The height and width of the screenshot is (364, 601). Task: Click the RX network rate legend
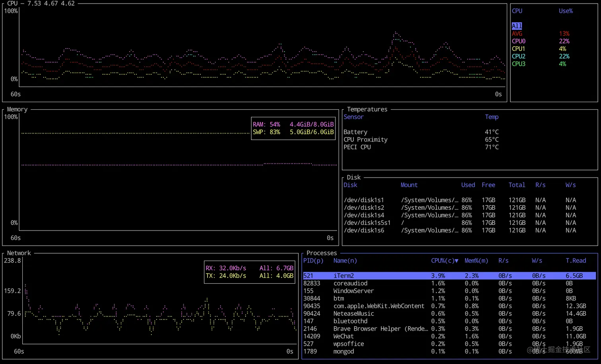click(x=249, y=268)
